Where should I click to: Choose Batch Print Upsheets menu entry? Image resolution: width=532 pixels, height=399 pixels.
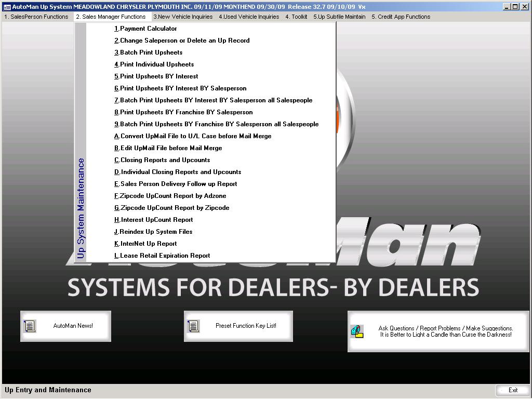tap(148, 52)
